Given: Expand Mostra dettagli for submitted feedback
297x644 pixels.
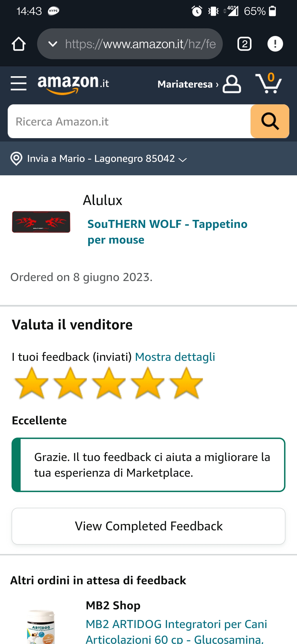Looking at the screenshot, I should (x=175, y=357).
